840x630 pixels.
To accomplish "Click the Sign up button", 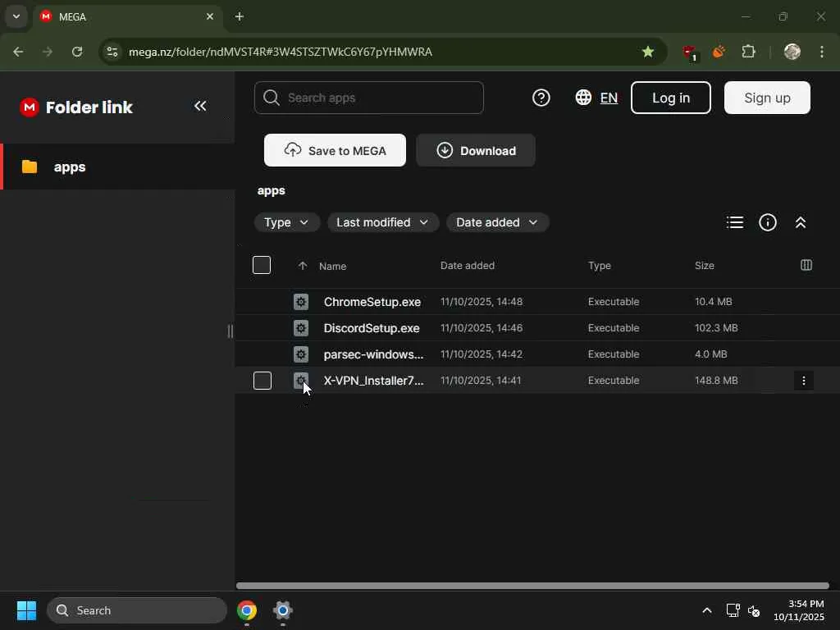I will tap(767, 98).
